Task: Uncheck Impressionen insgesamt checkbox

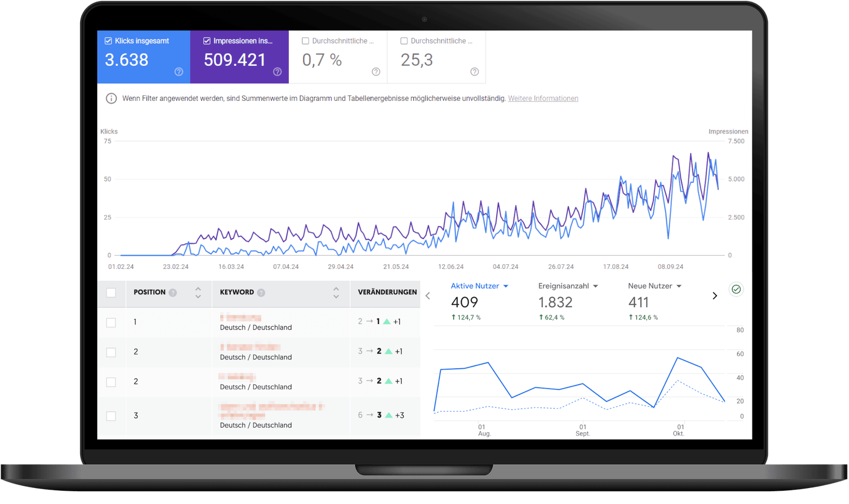Action: [x=207, y=41]
